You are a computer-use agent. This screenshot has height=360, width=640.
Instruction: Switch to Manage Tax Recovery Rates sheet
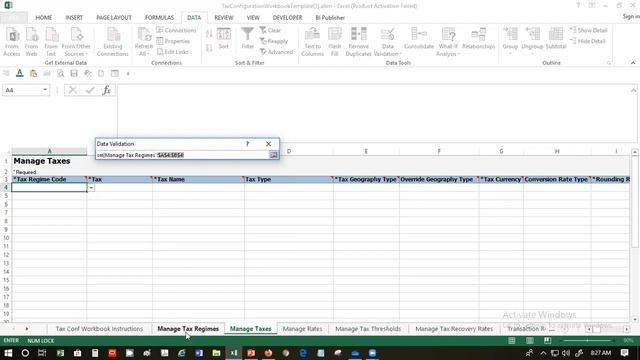pyautogui.click(x=454, y=329)
